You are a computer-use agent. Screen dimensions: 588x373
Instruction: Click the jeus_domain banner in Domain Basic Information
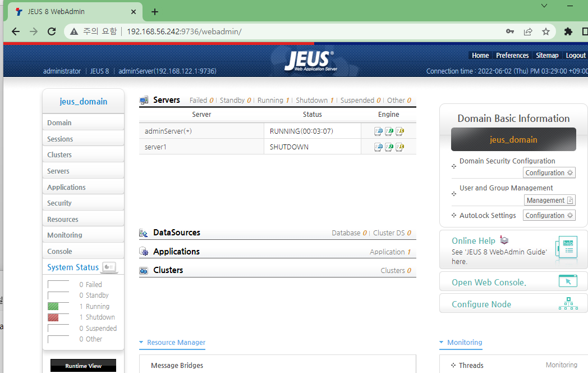pyautogui.click(x=513, y=139)
